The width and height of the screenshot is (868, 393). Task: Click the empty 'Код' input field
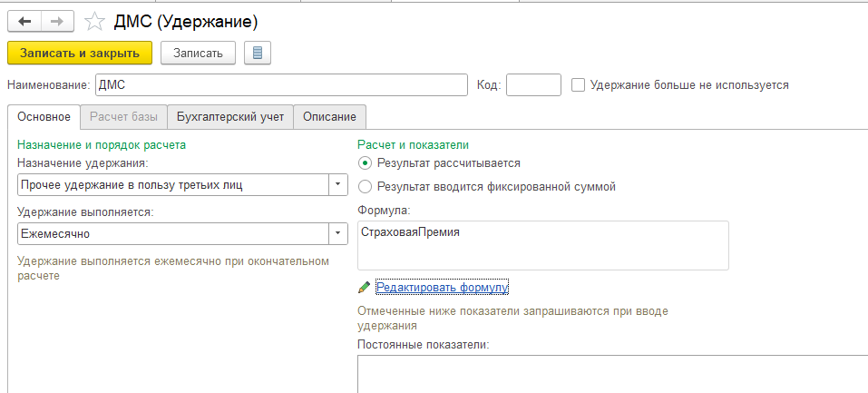[533, 85]
